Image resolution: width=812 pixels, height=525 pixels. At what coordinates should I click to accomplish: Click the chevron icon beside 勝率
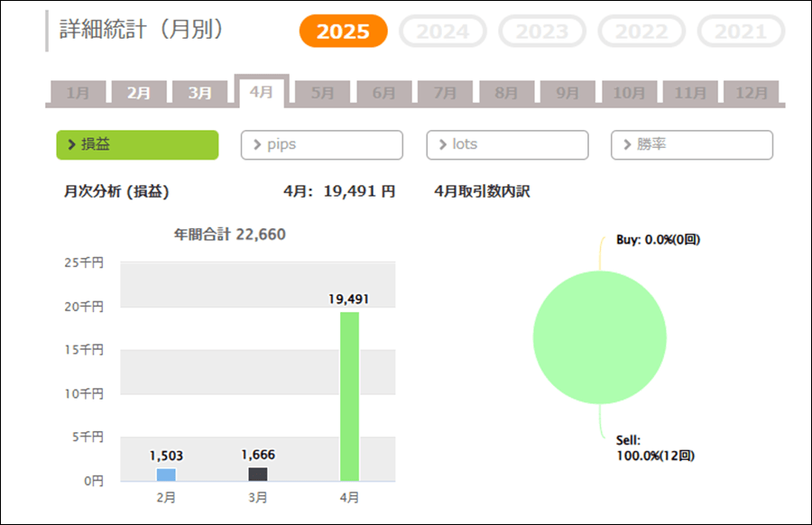627,144
